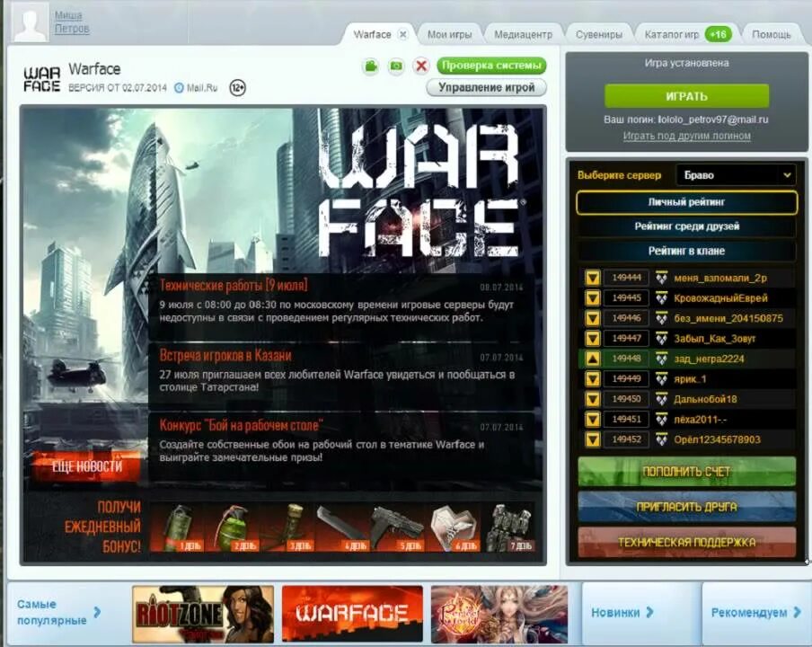Click the 12+ age rating badge
Image resolution: width=812 pixels, height=647 pixels.
coord(238,87)
